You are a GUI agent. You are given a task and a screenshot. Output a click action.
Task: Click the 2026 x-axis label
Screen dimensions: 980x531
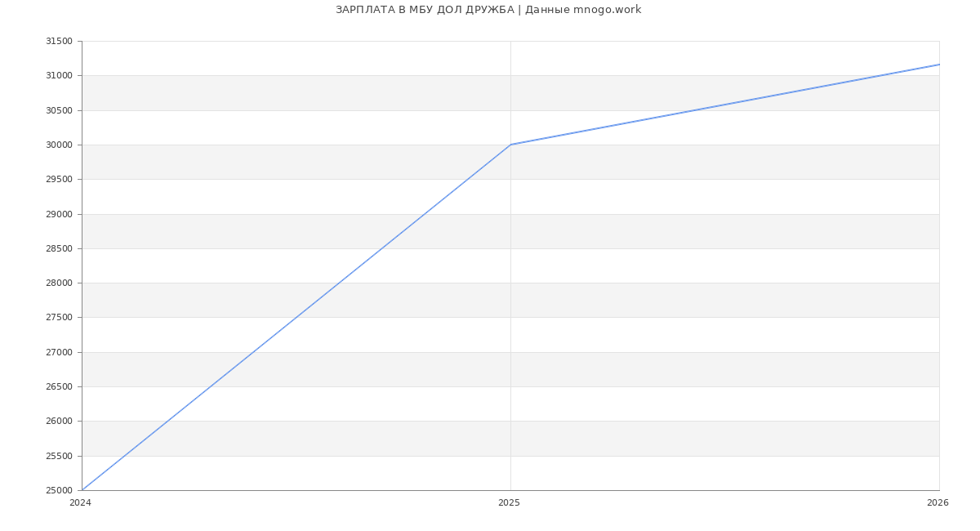click(938, 503)
